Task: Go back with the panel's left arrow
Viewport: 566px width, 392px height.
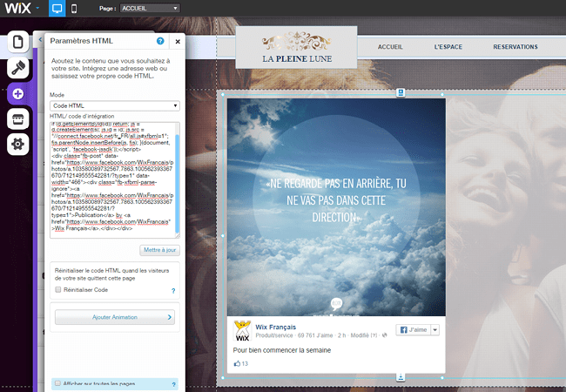Action: (x=40, y=40)
